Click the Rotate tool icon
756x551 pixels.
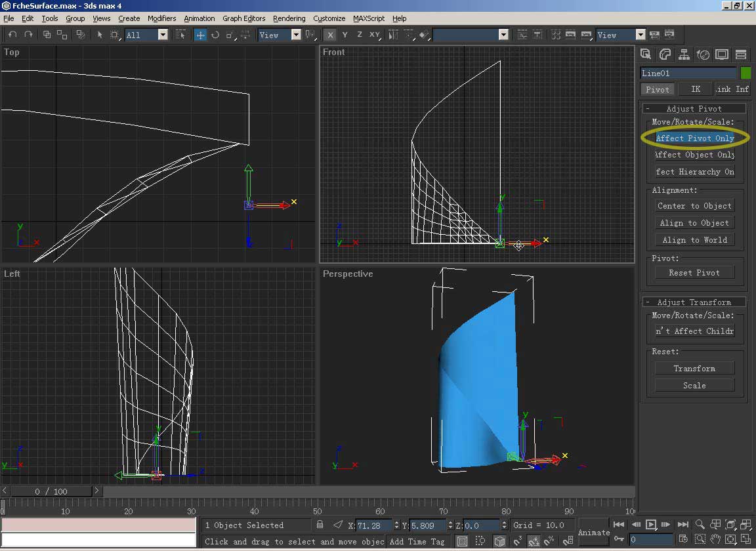pos(215,35)
